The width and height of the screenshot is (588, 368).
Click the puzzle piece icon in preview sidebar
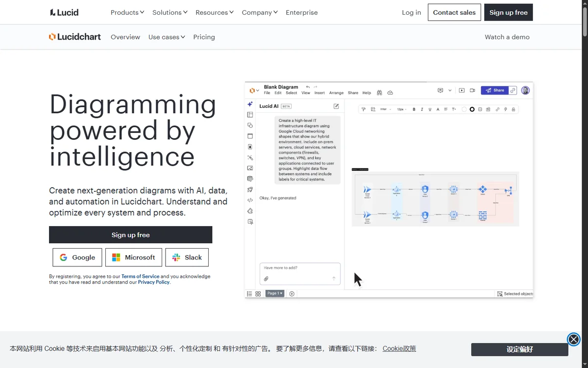pyautogui.click(x=250, y=211)
